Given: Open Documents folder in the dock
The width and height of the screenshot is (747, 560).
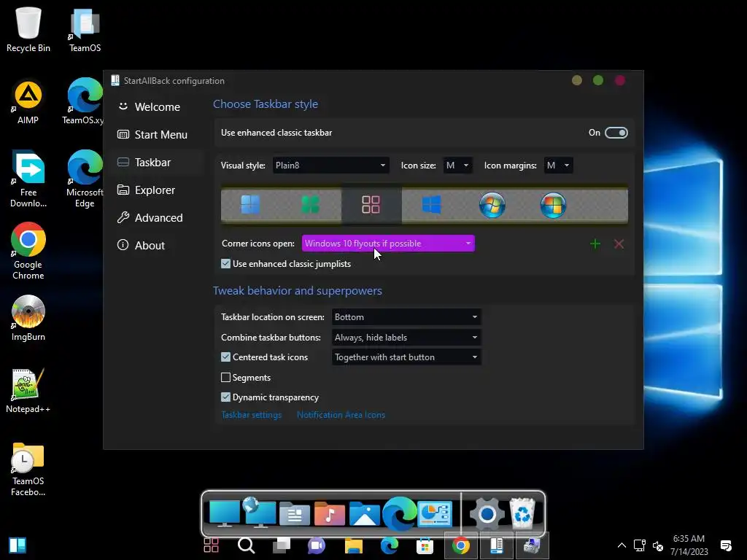Looking at the screenshot, I should point(295,513).
